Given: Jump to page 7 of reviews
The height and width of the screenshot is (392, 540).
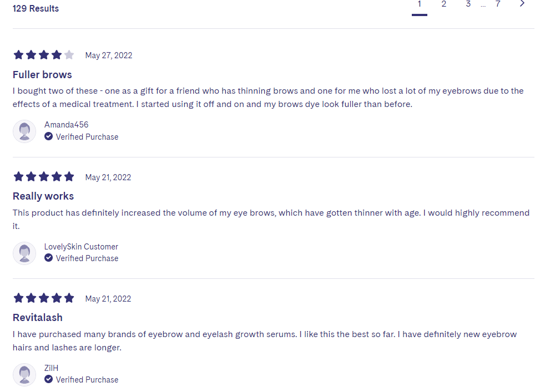Looking at the screenshot, I should (x=498, y=4).
